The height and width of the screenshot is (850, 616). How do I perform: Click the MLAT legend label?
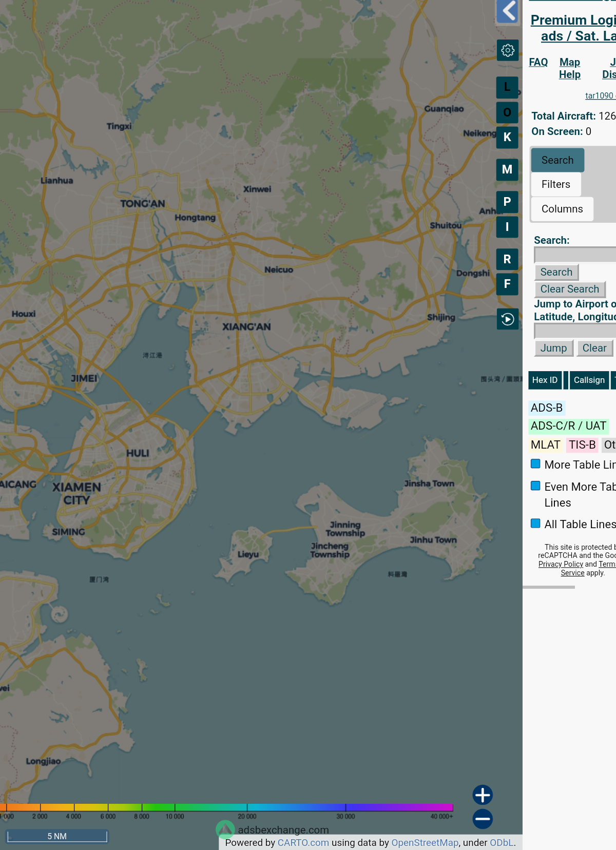[546, 445]
